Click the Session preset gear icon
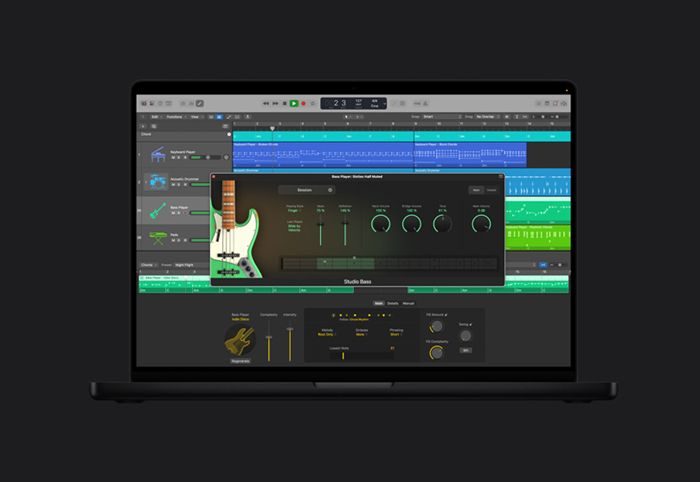Screen dimensions: 700x482 click(330, 190)
